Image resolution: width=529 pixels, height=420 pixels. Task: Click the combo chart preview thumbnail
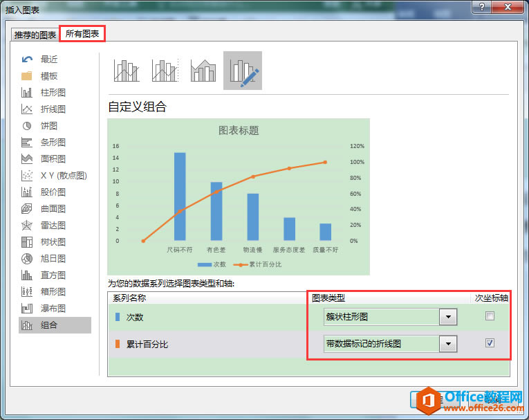tap(239, 197)
